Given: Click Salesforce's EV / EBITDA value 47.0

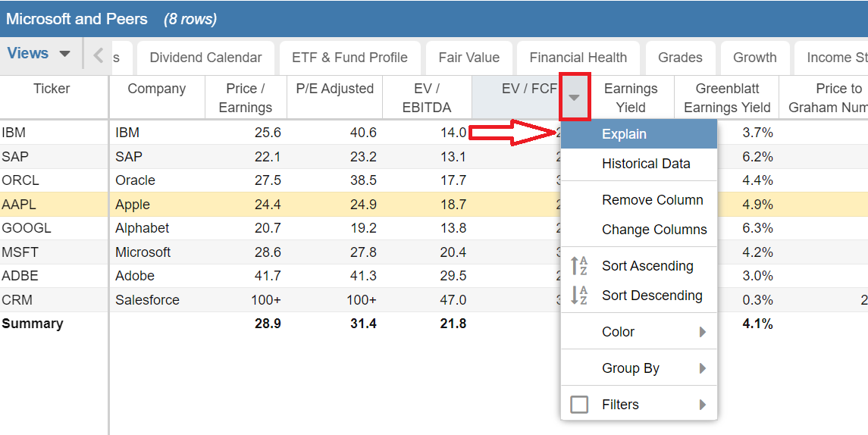Looking at the screenshot, I should point(453,300).
